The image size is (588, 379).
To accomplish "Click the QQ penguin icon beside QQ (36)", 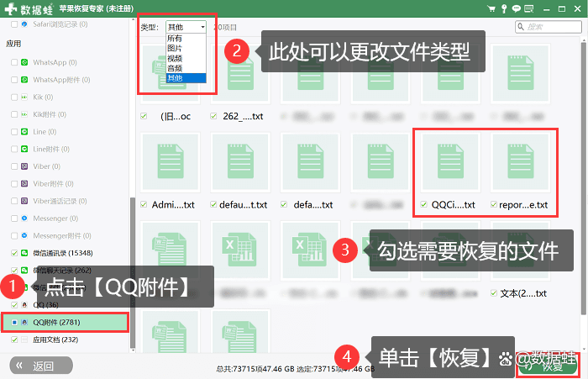I will click(x=24, y=305).
